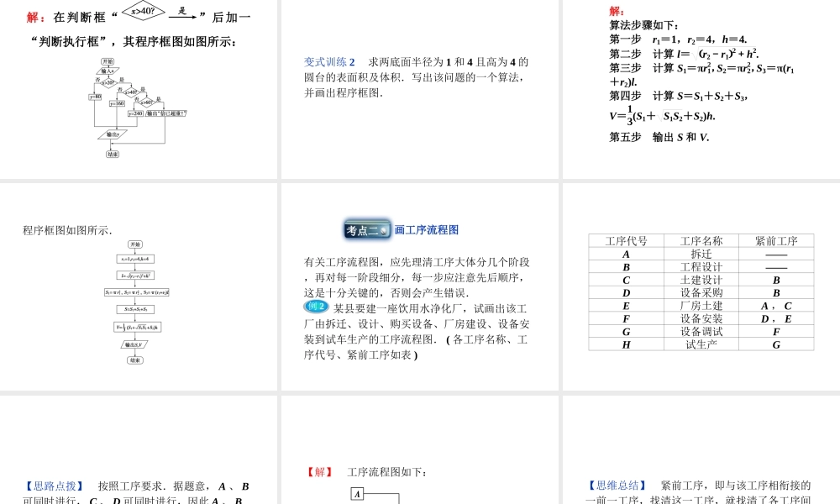Click the y=240 process box in flowchart
The image size is (840, 504).
click(x=136, y=113)
